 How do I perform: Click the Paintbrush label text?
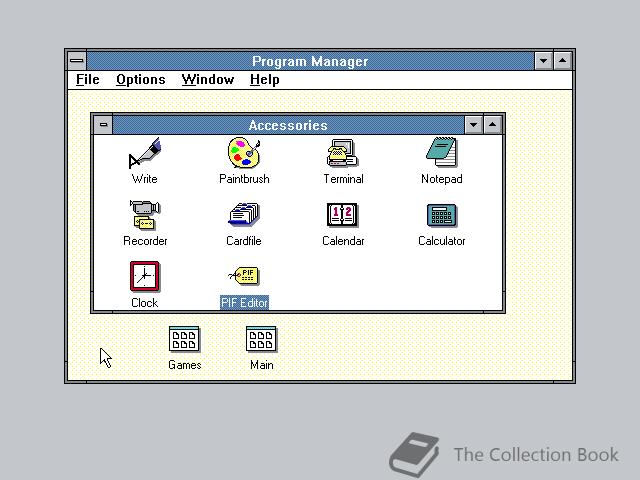244,179
